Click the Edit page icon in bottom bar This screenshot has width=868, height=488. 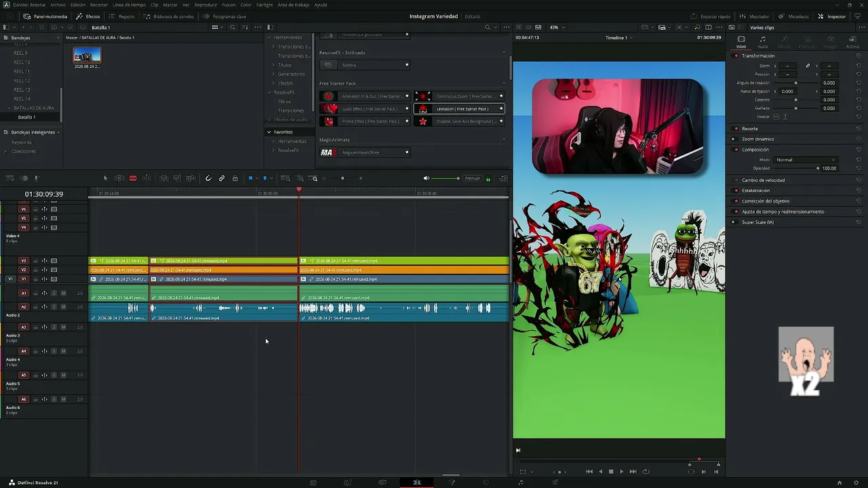coord(417,483)
